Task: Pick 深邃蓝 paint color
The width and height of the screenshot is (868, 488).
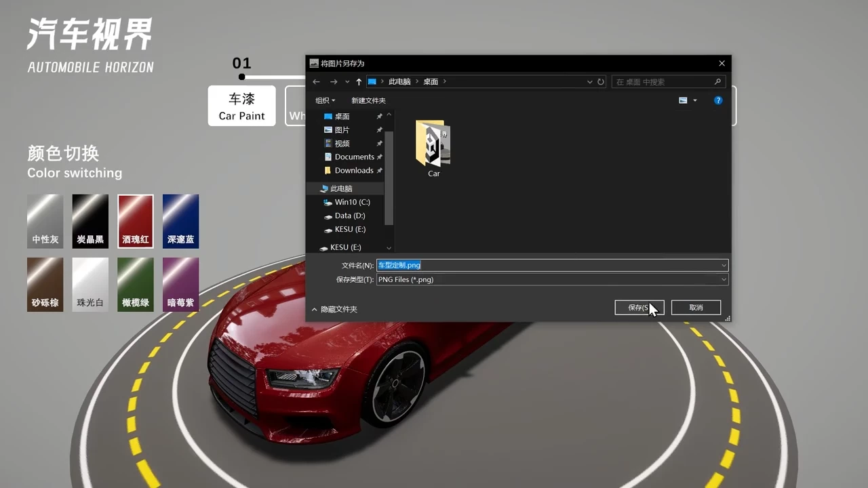Action: click(x=180, y=221)
